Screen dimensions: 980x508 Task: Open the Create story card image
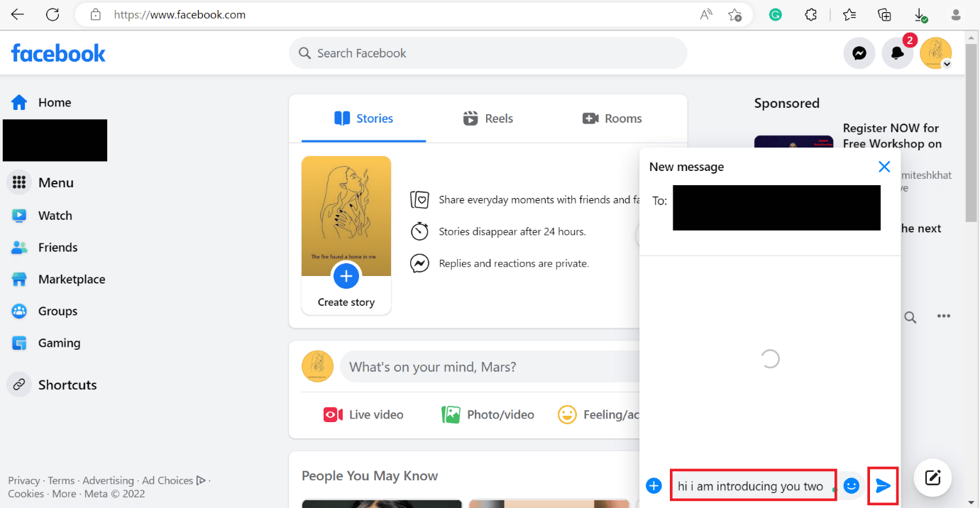[346, 216]
